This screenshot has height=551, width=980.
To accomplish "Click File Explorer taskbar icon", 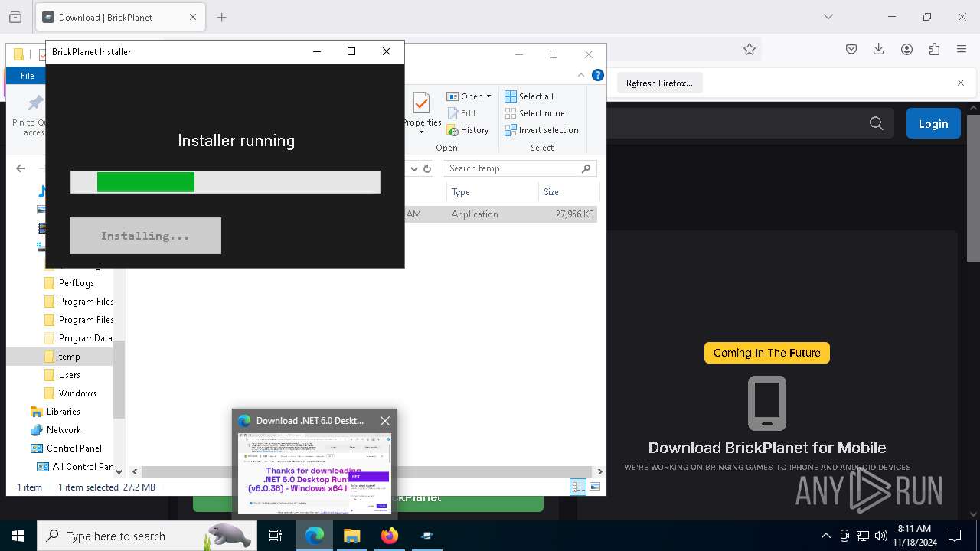I will (x=351, y=536).
